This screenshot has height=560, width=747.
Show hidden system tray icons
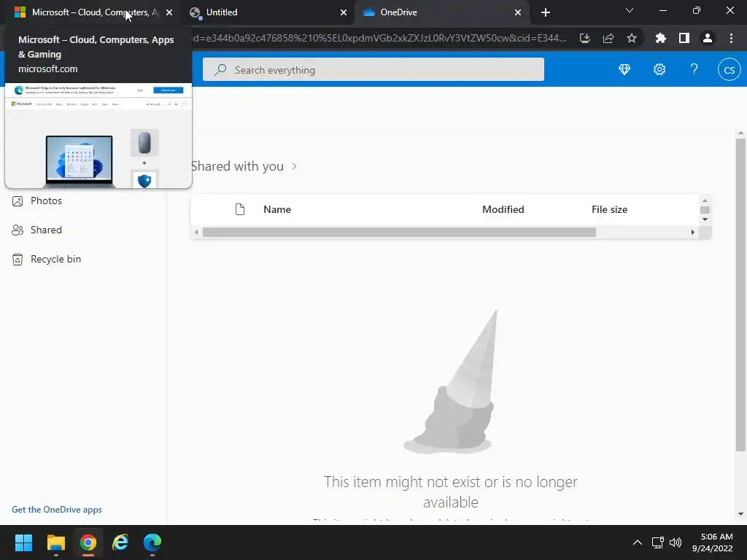pyautogui.click(x=637, y=542)
